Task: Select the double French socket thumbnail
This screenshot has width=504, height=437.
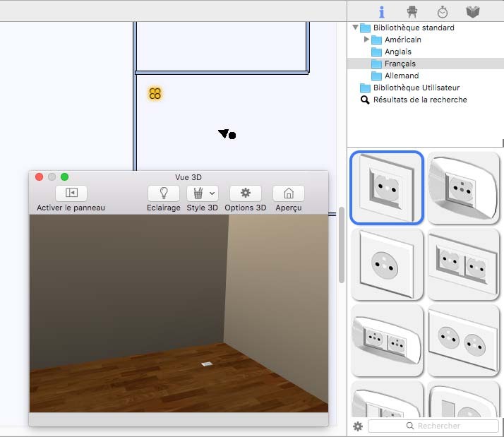Action: [x=464, y=264]
